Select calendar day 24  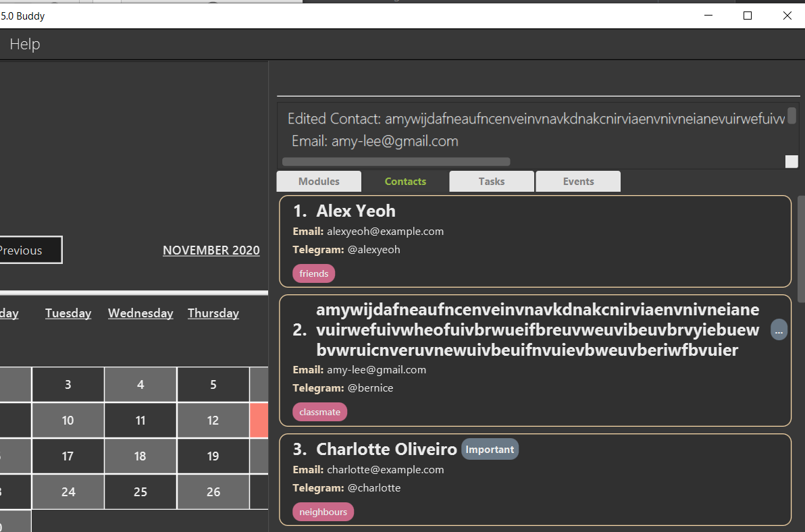tap(68, 492)
